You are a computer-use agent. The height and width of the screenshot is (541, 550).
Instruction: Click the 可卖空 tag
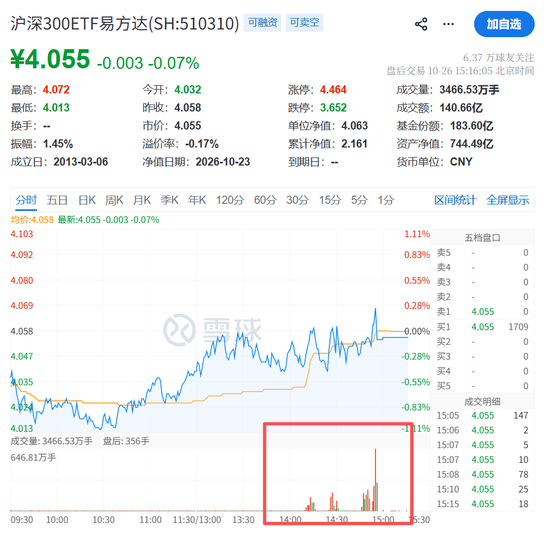click(304, 23)
